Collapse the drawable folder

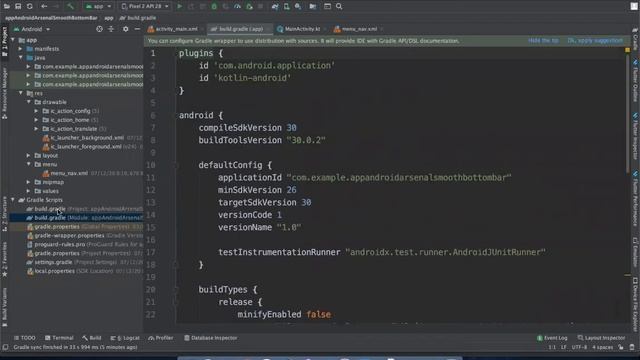click(29, 102)
